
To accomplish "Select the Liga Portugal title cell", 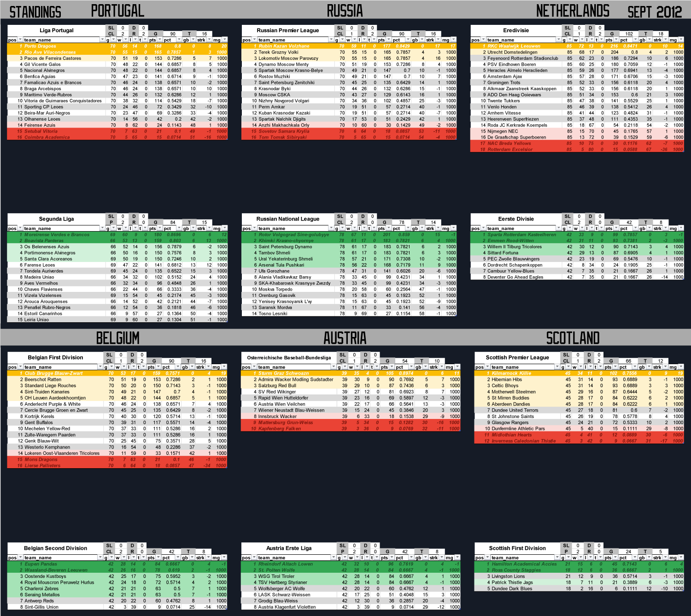I will 56,30.
